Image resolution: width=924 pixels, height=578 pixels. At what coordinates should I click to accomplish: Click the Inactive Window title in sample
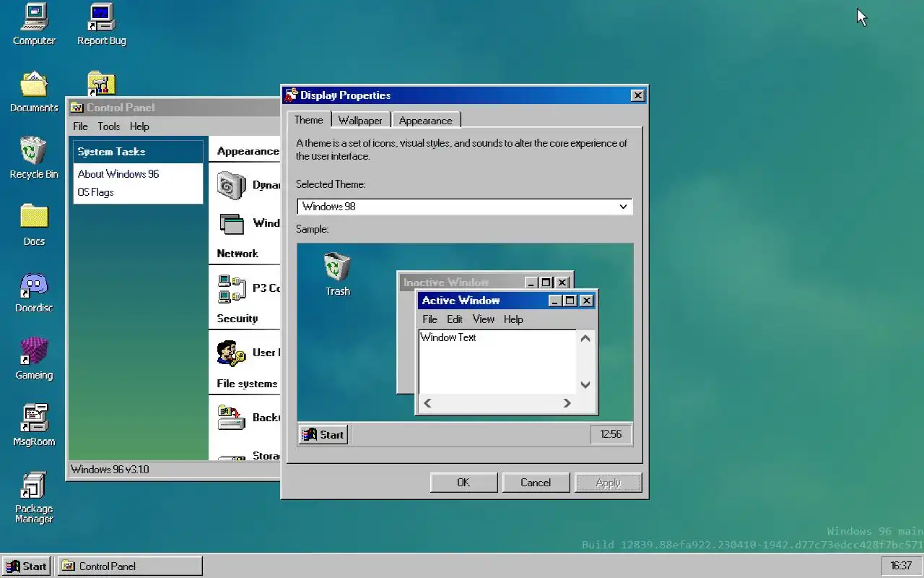pyautogui.click(x=446, y=282)
